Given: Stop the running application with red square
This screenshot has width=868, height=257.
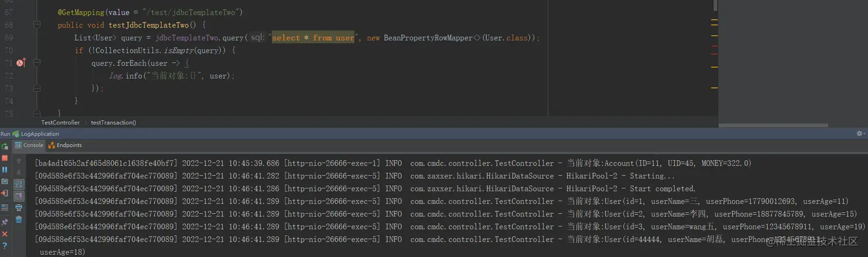Looking at the screenshot, I should click(x=5, y=158).
